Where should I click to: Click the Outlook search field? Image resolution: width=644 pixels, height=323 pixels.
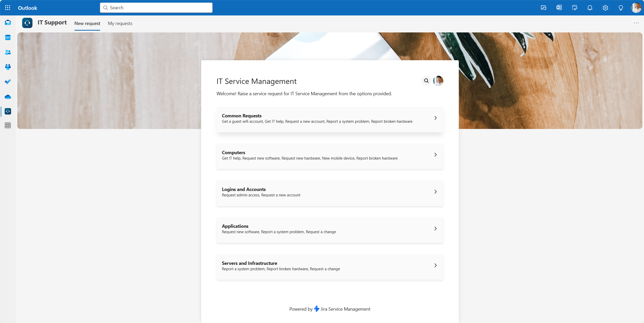tap(156, 8)
